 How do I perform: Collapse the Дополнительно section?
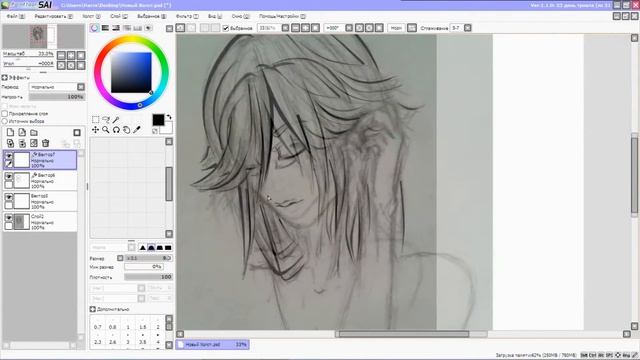93,309
